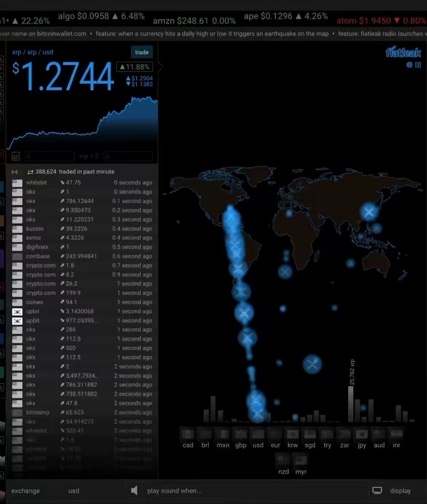Screen dimensions: 427x504
Task: Open the fiatleak logo link
Action: 403,52
